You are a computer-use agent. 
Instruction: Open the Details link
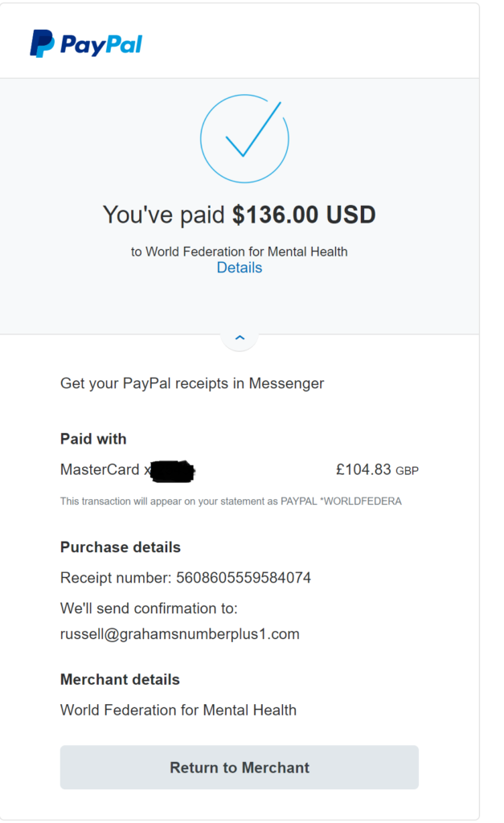click(240, 268)
